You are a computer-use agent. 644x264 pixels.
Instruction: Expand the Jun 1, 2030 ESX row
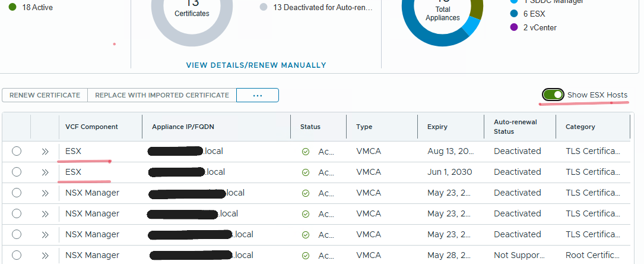click(45, 172)
